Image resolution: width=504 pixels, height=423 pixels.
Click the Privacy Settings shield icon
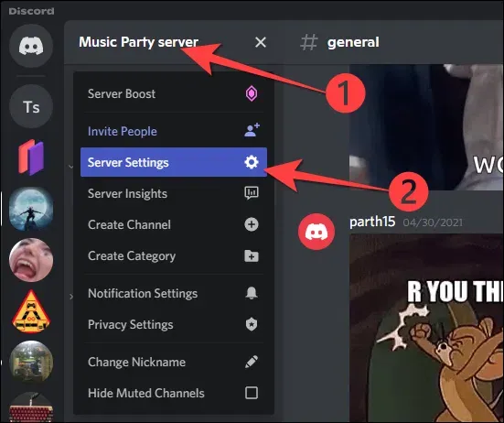pyautogui.click(x=252, y=324)
